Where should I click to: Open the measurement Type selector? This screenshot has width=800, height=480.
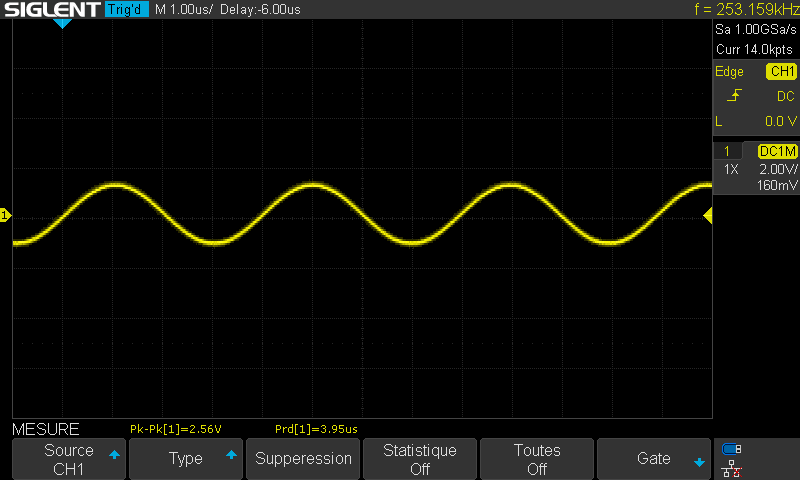tap(186, 459)
